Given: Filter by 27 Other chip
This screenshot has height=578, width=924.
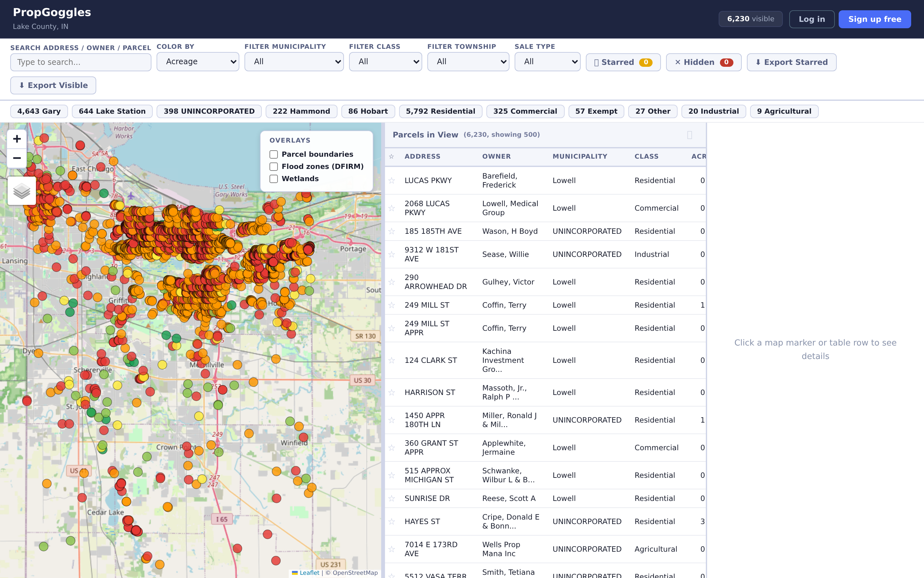Looking at the screenshot, I should pos(653,111).
